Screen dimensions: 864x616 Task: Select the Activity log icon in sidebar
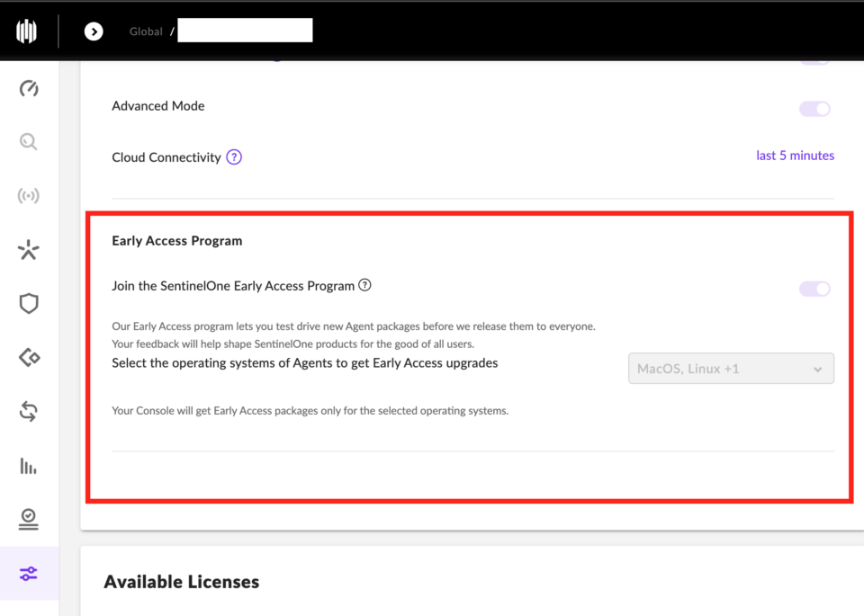click(28, 519)
